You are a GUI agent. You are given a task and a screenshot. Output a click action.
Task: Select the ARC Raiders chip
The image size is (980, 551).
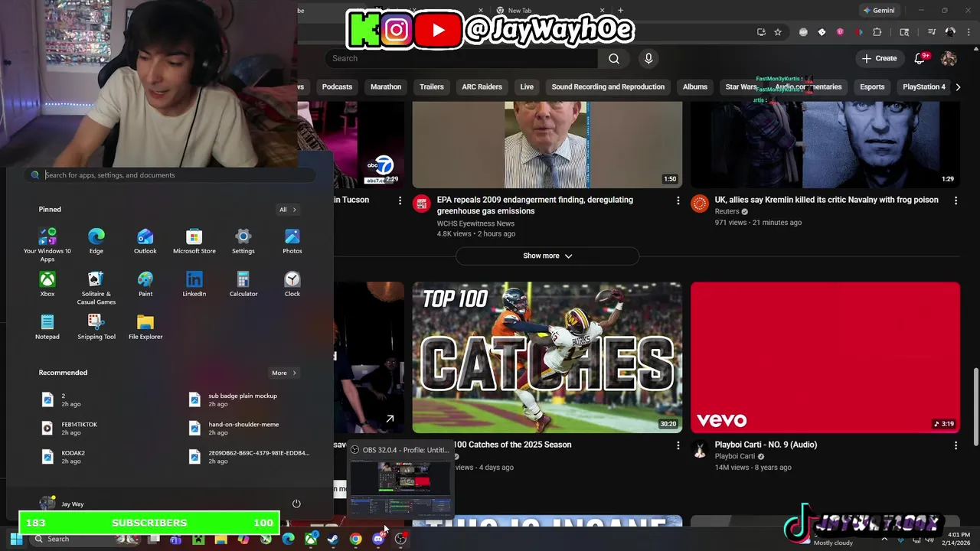click(482, 86)
